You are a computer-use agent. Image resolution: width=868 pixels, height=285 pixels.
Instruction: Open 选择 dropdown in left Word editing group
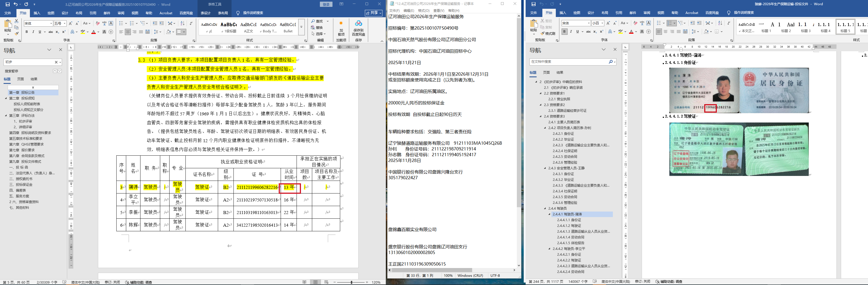[x=319, y=34]
